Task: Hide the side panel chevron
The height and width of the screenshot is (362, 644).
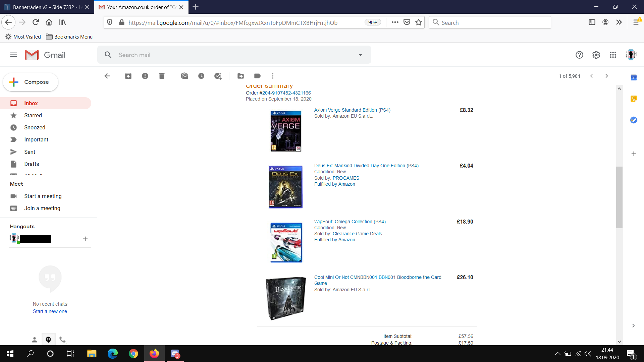Action: [x=633, y=325]
